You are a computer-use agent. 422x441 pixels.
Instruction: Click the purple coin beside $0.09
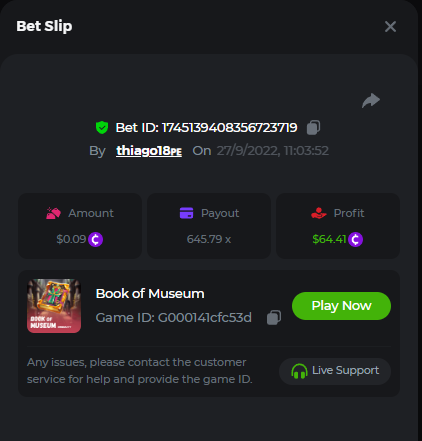tap(95, 239)
